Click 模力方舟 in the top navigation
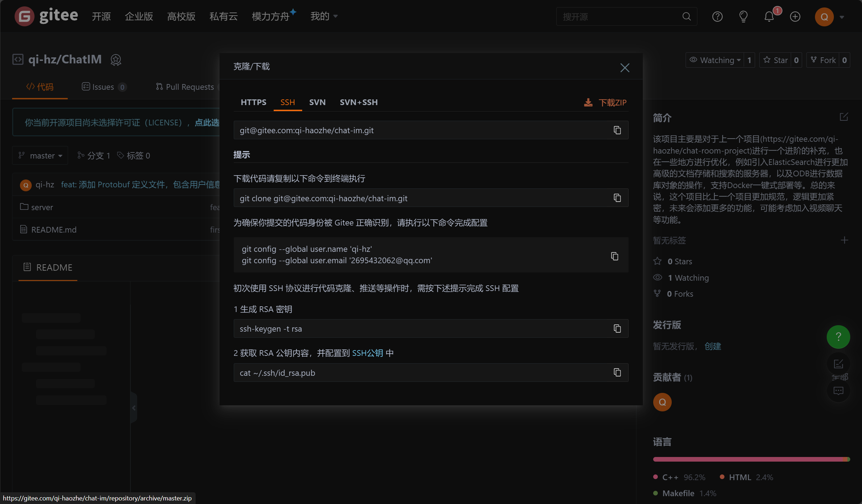This screenshot has width=862, height=504. [270, 16]
